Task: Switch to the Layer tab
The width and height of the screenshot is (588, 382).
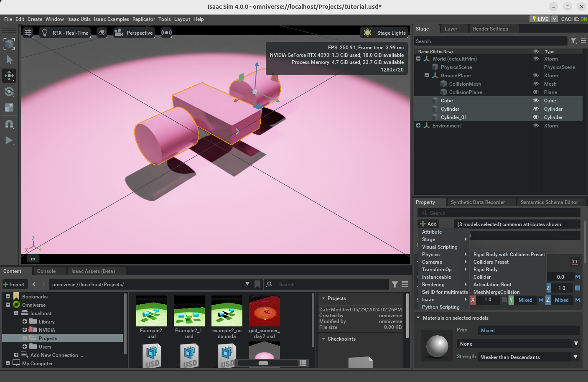Action: click(x=451, y=29)
